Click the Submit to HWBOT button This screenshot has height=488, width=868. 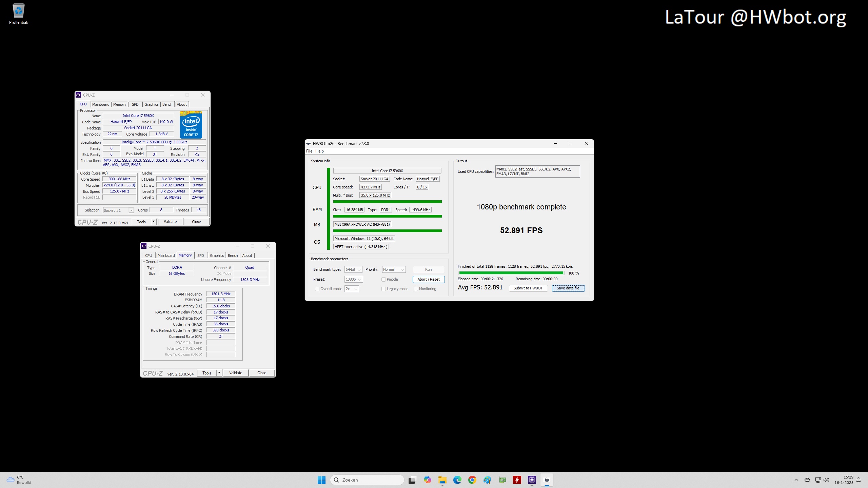528,288
